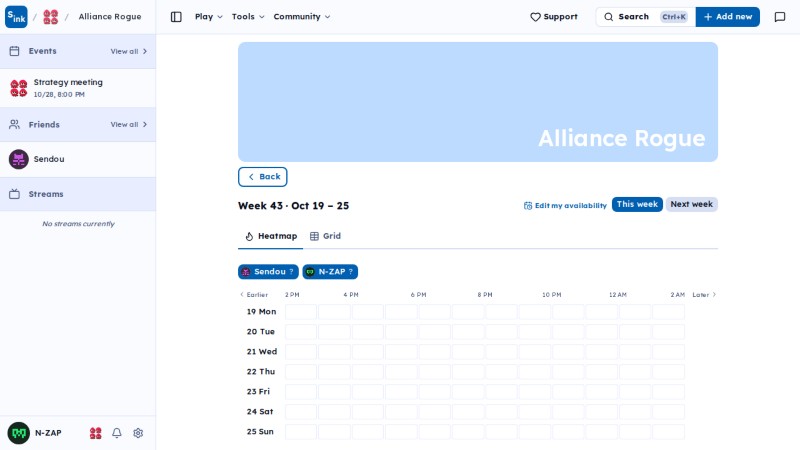Toggle the sidebar panel icon
The height and width of the screenshot is (450, 800).
(x=176, y=17)
